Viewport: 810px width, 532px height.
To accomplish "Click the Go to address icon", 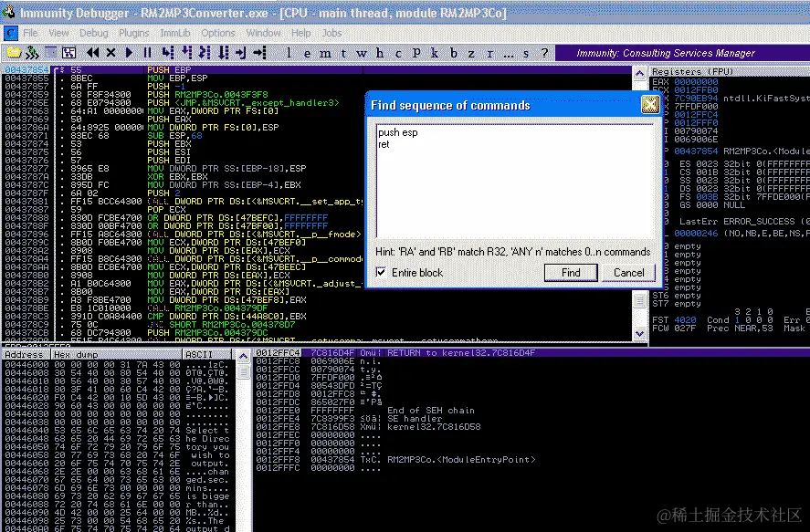I will tap(260, 53).
